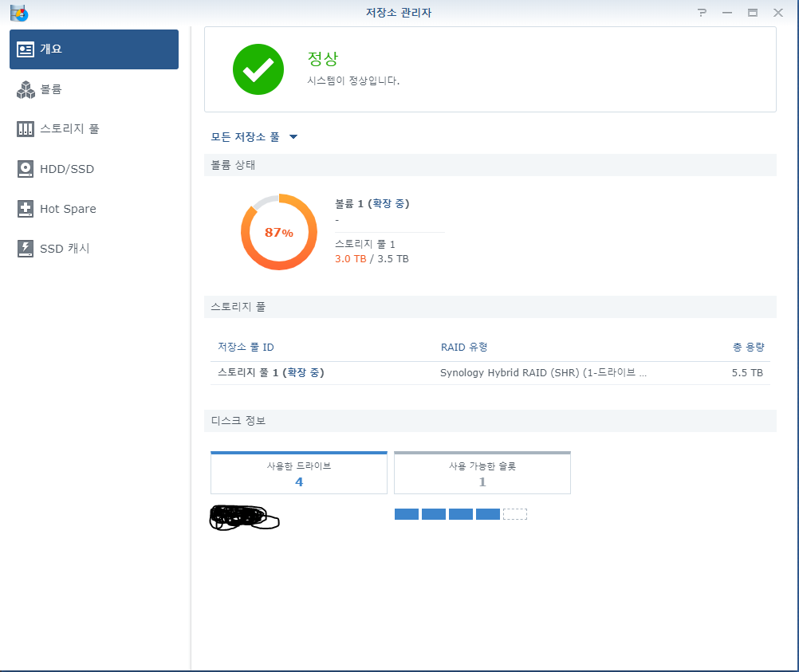799x672 pixels.
Task: Click the 볼륨 1 (확장 중) label
Action: [372, 204]
